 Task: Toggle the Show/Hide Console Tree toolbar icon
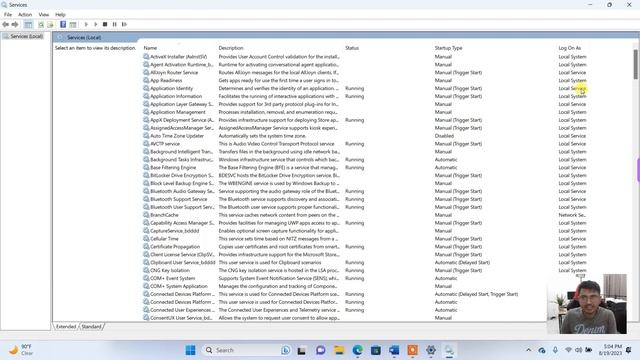[x=28, y=24]
